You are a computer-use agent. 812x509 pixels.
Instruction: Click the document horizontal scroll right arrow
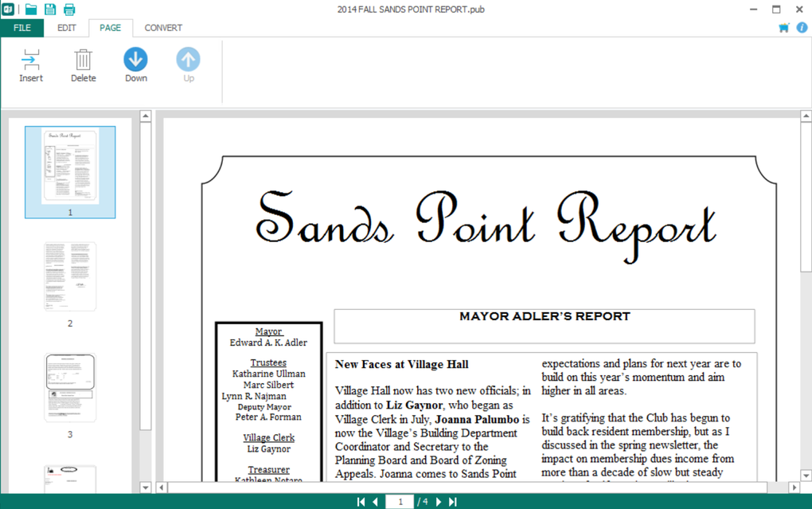(794, 487)
